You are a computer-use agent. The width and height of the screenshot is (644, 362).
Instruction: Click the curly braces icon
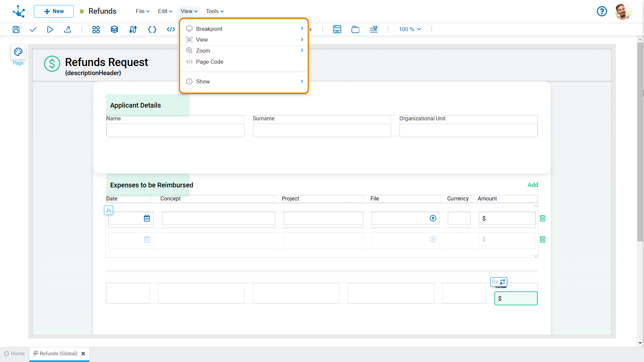click(152, 29)
